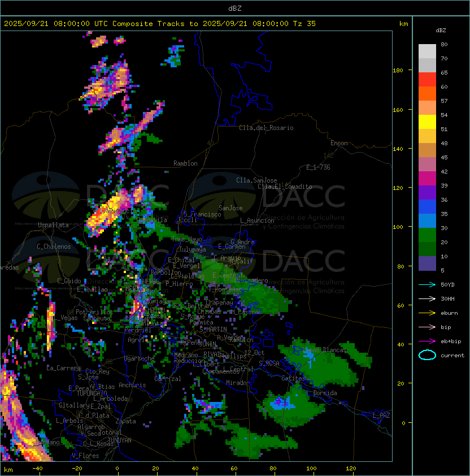Click the cyan 'current' ellipse legend symbol
Image resolution: width=470 pixels, height=476 pixels.
[427, 355]
